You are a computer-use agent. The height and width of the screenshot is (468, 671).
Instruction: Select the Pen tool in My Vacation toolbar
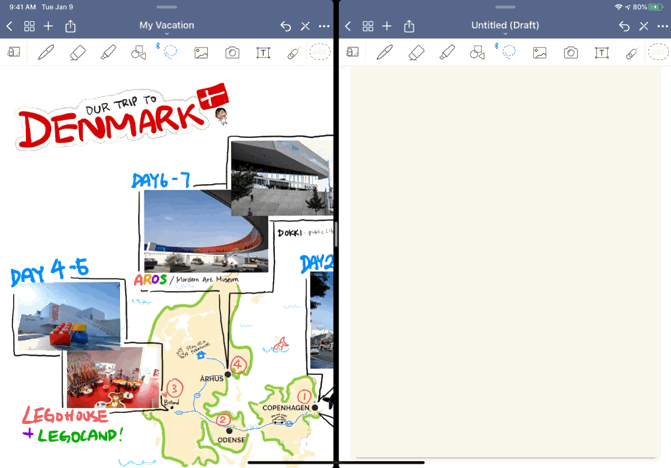pyautogui.click(x=46, y=52)
